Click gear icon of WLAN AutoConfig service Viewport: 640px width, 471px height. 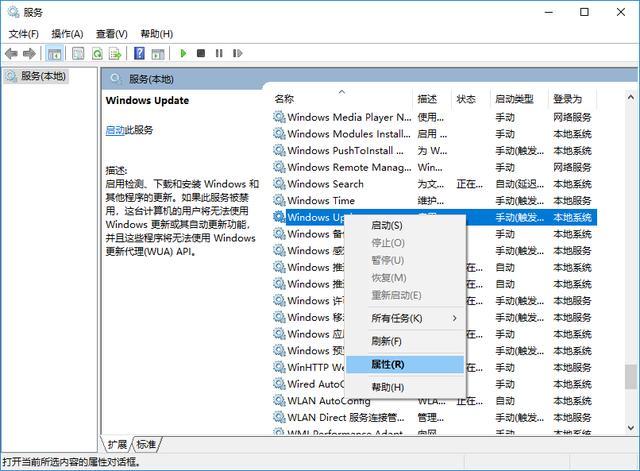point(279,401)
